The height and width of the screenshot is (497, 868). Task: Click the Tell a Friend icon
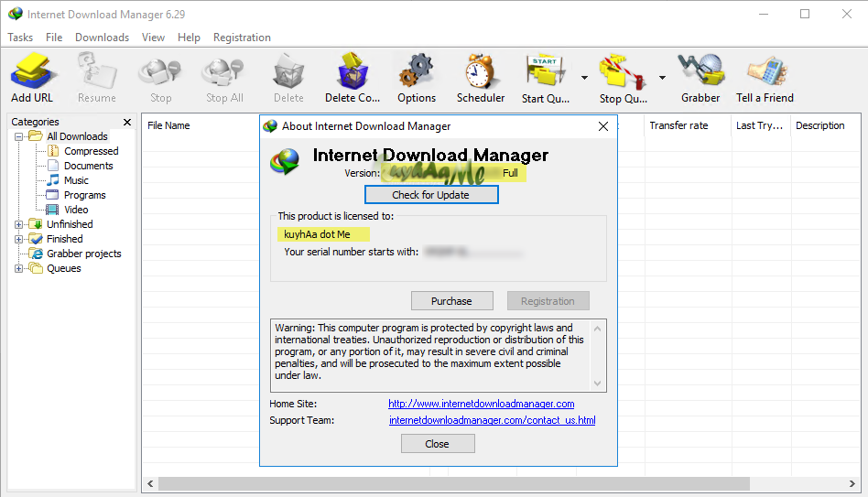coord(765,70)
